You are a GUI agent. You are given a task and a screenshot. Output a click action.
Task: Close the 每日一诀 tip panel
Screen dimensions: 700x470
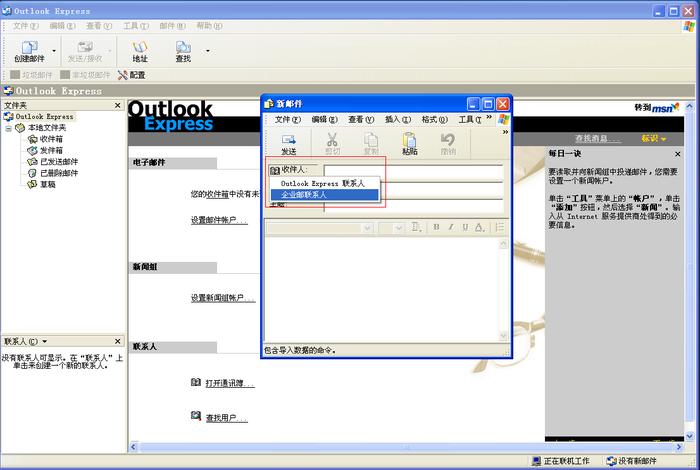[678, 154]
